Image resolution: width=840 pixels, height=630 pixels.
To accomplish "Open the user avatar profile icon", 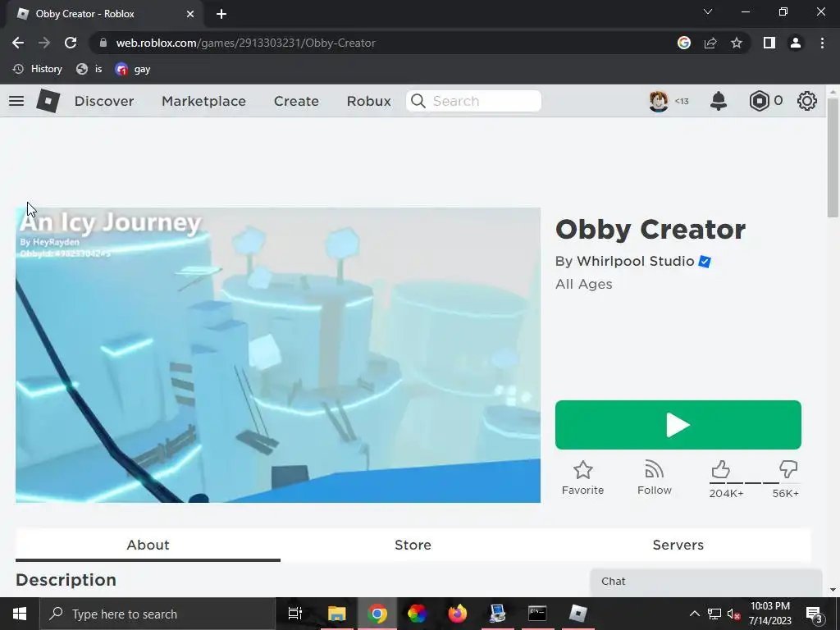I will tap(659, 101).
